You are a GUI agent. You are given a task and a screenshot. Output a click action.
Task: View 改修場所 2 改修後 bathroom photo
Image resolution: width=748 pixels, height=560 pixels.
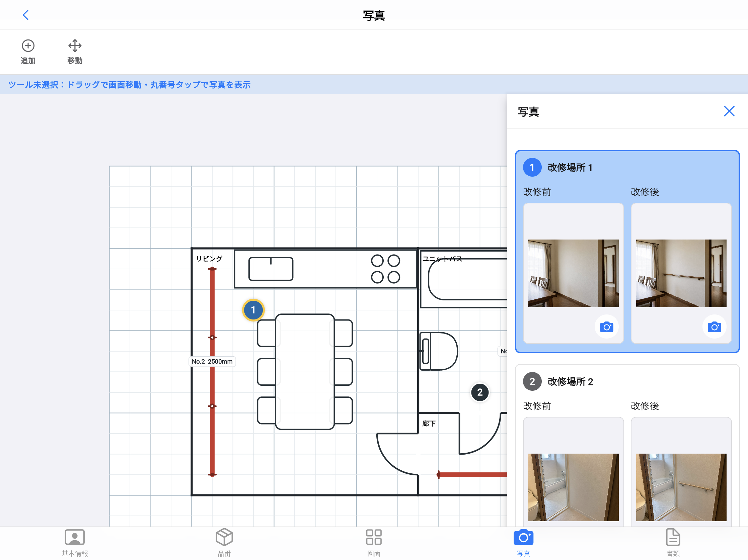coord(681,487)
